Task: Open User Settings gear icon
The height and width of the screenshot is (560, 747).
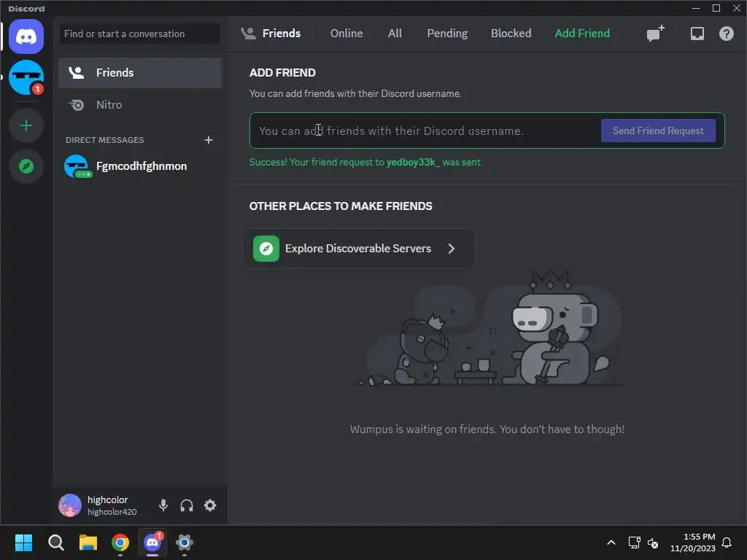Action: point(210,505)
